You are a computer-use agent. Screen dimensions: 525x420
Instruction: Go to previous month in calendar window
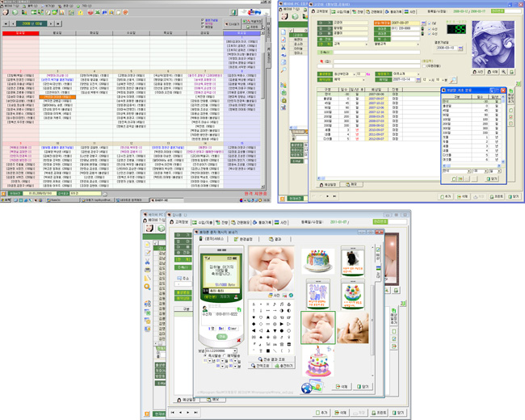coord(13,23)
